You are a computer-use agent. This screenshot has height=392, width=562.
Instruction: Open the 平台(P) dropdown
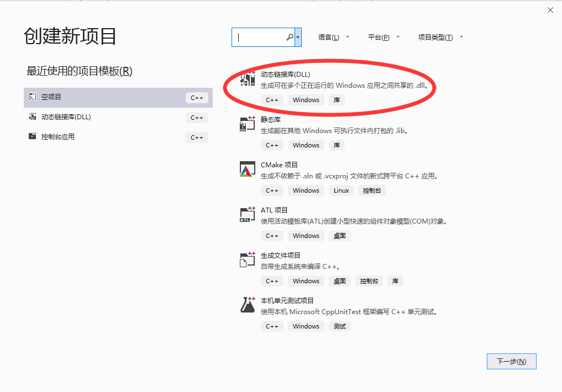click(383, 36)
